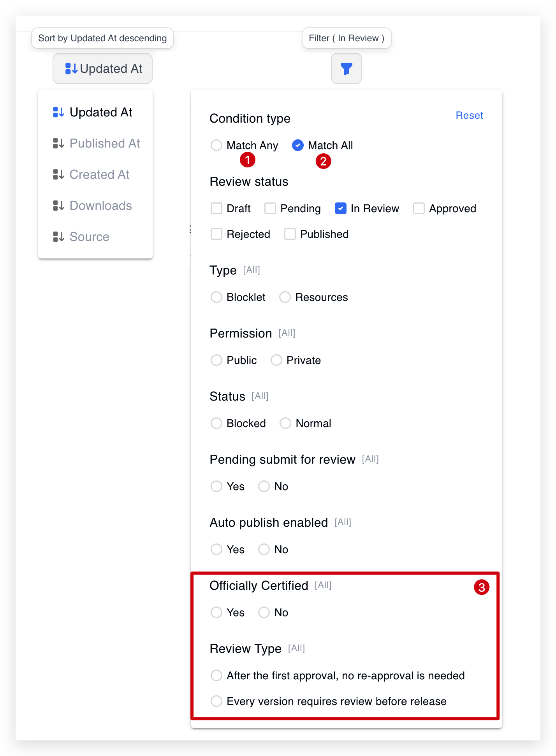
Task: Click sort icon beside Published At option
Action: coord(58,144)
